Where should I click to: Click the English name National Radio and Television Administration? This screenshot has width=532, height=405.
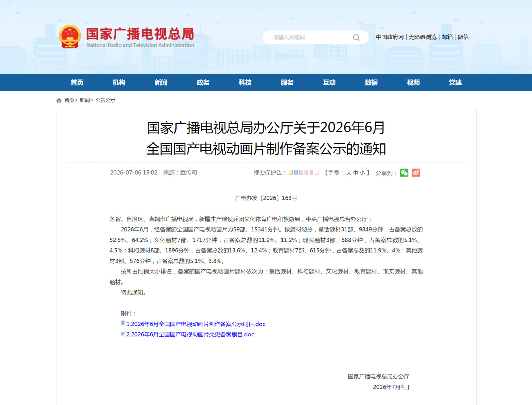140,45
